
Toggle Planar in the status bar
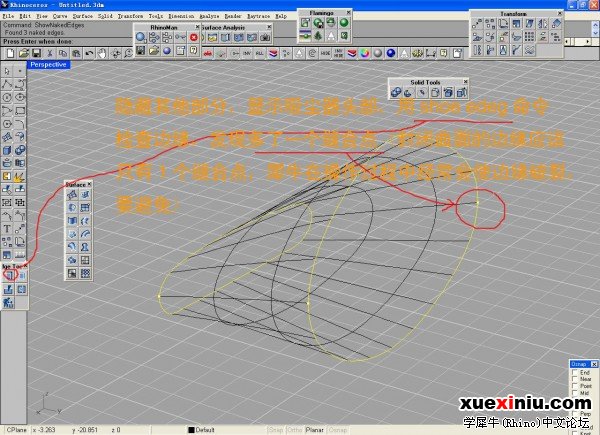[315, 430]
